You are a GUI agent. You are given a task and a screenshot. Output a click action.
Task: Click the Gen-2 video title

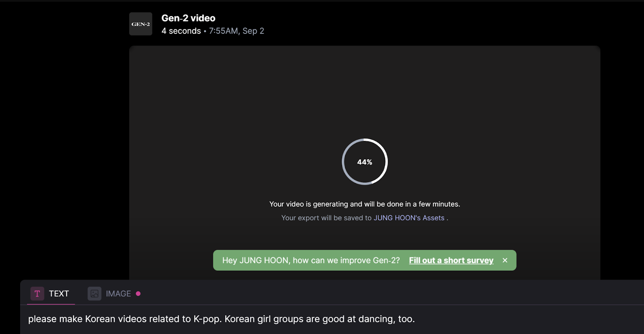click(188, 18)
